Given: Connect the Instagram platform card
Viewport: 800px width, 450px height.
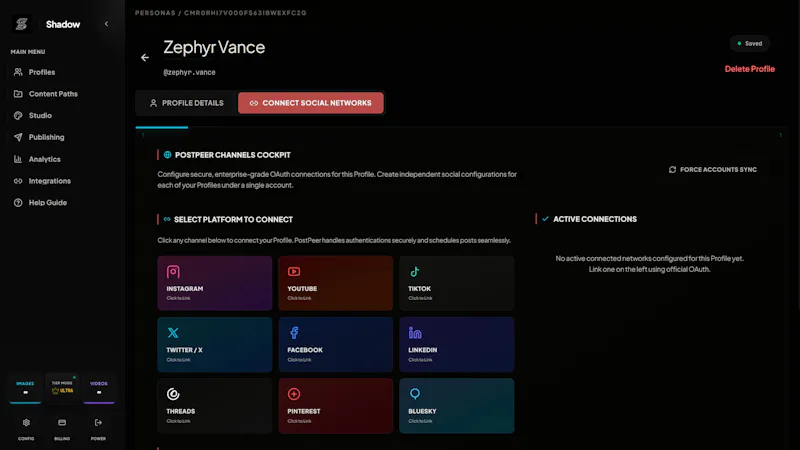Looking at the screenshot, I should [215, 283].
